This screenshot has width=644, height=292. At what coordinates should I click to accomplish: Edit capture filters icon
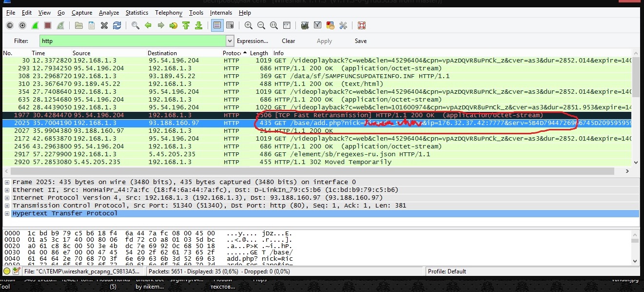pos(305,25)
